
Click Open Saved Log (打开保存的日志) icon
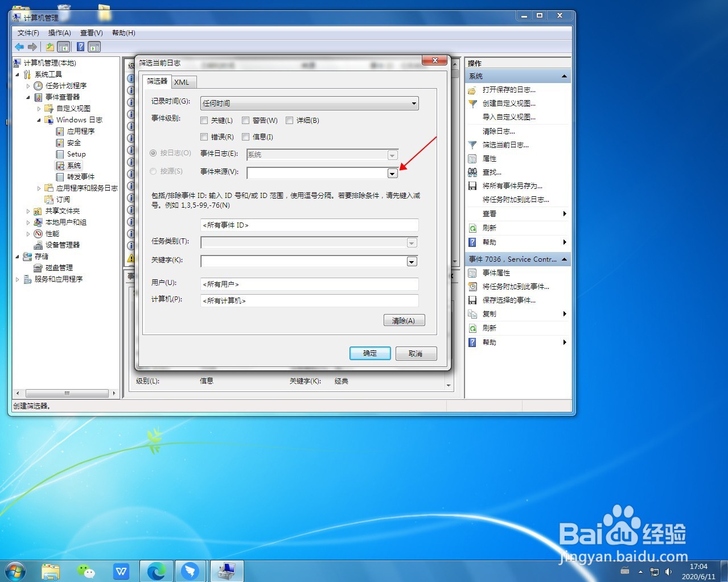(472, 90)
